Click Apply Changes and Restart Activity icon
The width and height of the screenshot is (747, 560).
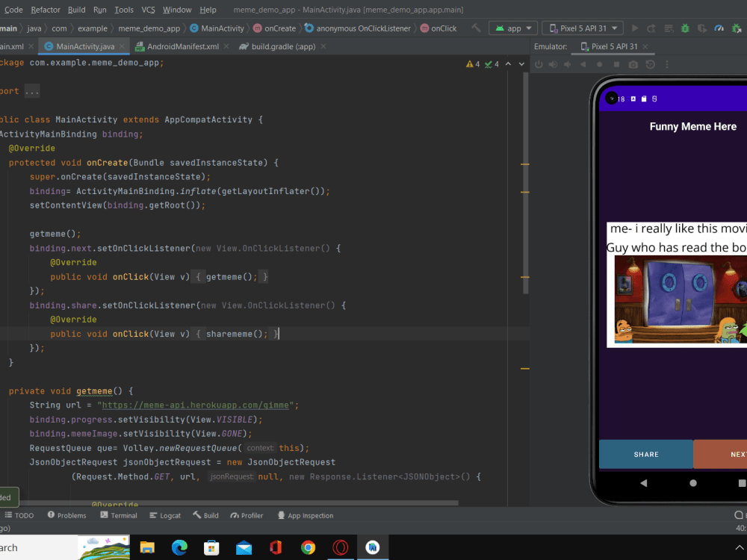651,28
